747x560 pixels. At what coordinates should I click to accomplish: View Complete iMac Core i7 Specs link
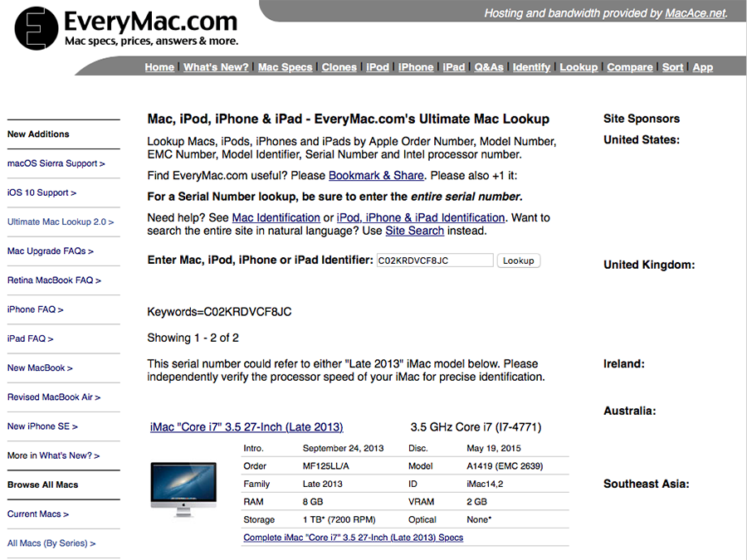click(x=353, y=538)
